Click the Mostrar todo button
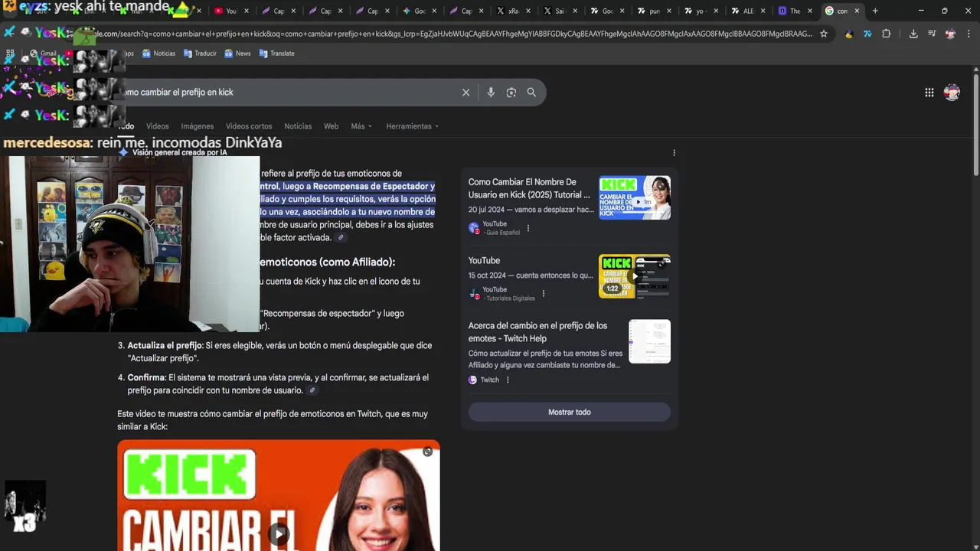980x551 pixels. (570, 412)
